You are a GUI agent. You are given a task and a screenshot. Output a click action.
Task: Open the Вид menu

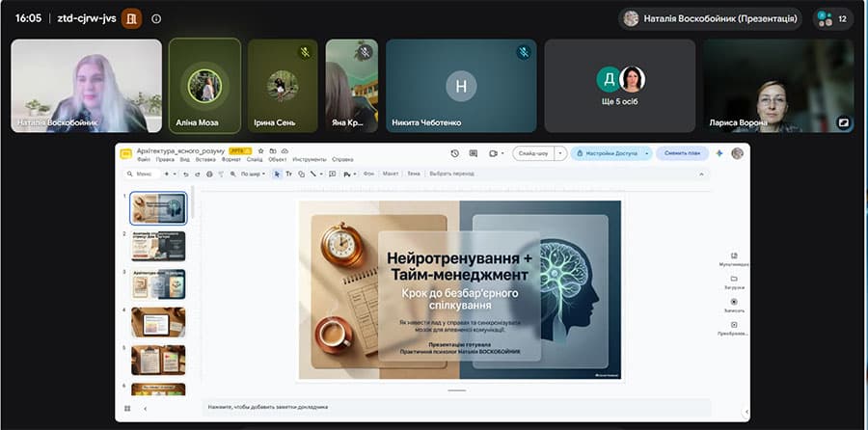click(185, 159)
